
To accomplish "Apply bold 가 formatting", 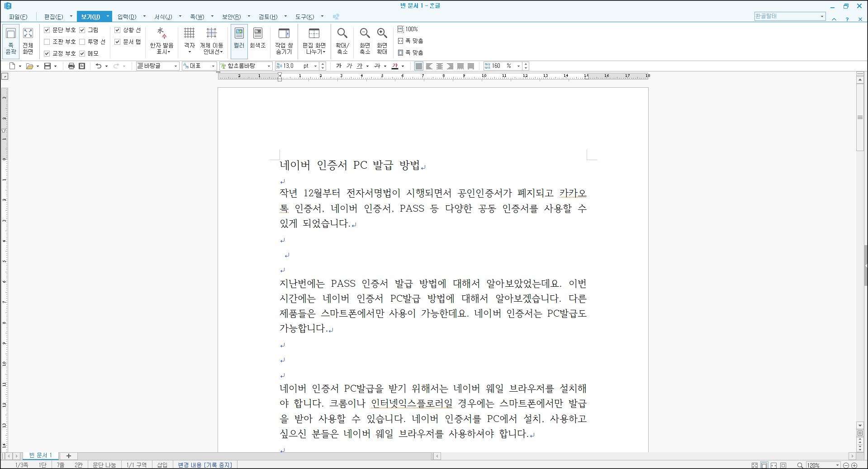I will pyautogui.click(x=339, y=66).
